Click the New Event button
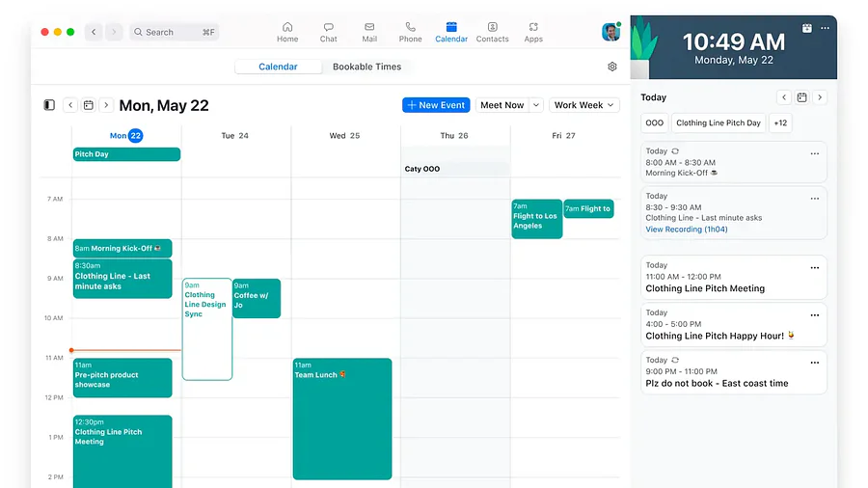Viewport: 868px width, 488px height. click(x=436, y=105)
